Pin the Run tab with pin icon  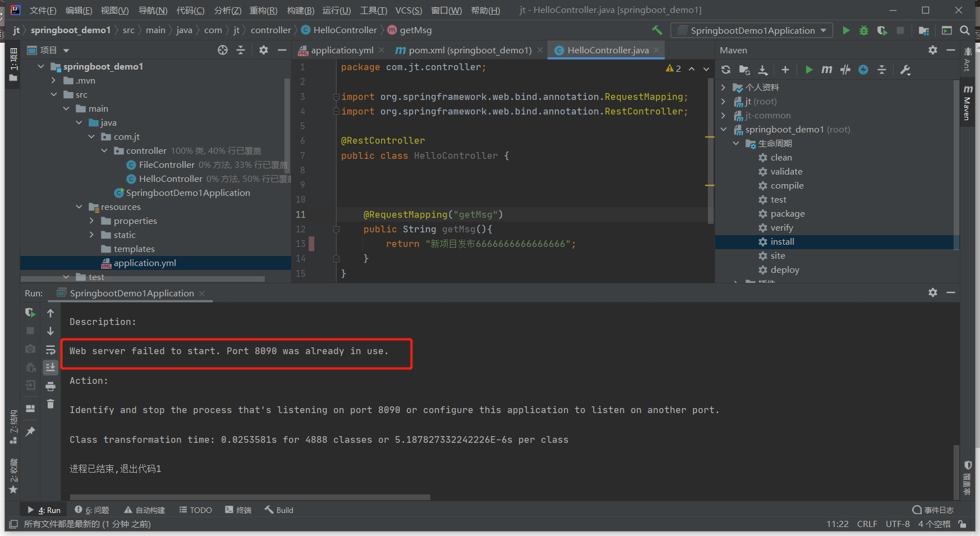[30, 431]
